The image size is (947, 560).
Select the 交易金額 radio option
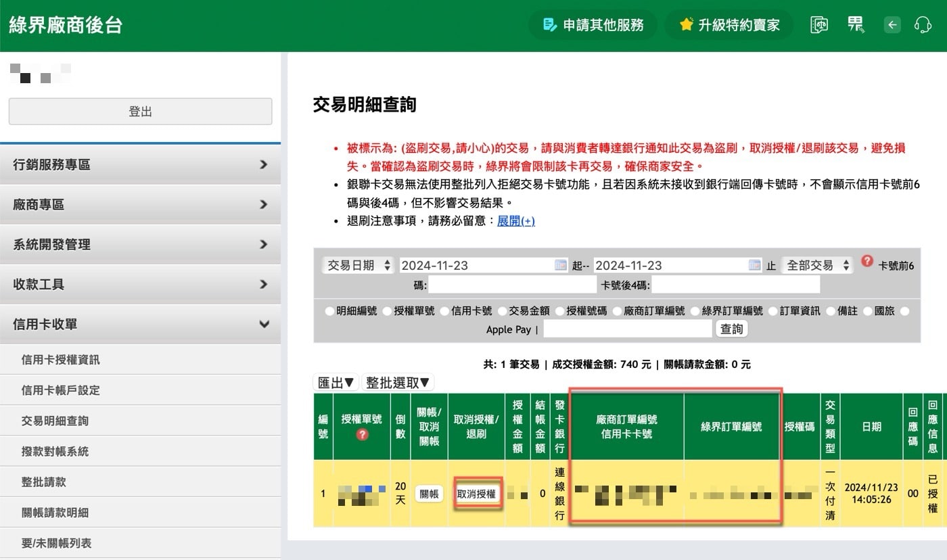pos(502,311)
